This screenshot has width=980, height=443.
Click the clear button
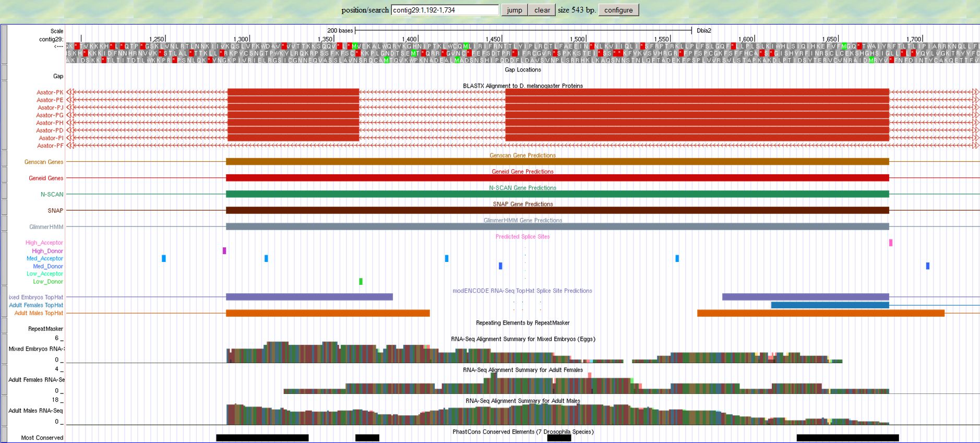tap(542, 10)
